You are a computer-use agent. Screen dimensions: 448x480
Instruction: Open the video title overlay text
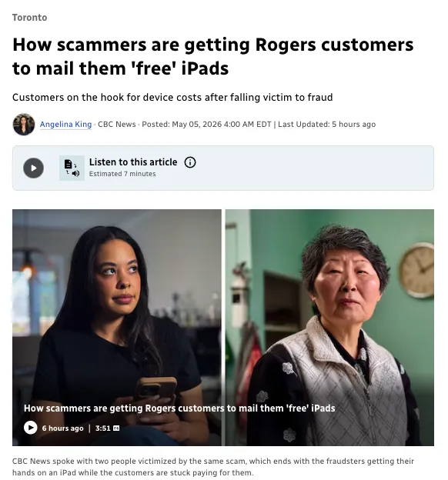click(179, 408)
